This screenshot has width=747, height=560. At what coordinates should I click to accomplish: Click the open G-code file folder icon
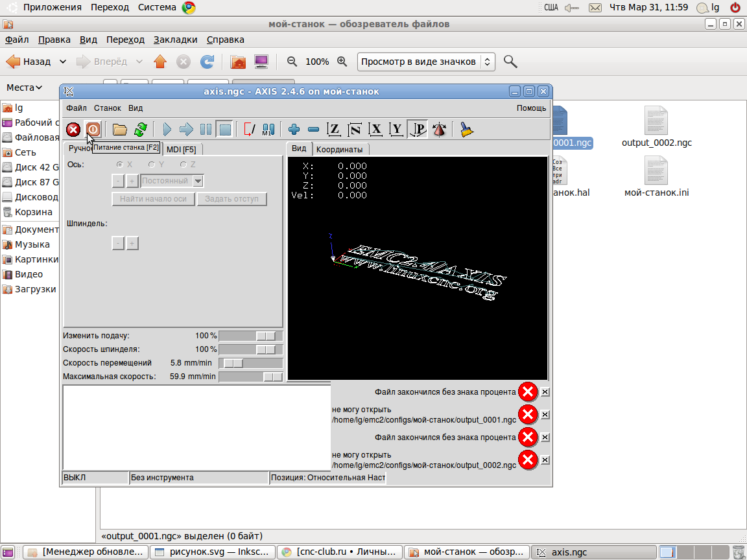point(119,130)
